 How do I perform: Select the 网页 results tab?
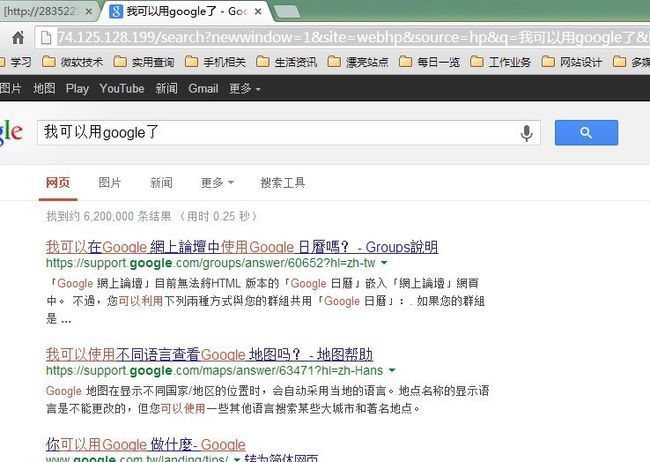(58, 182)
